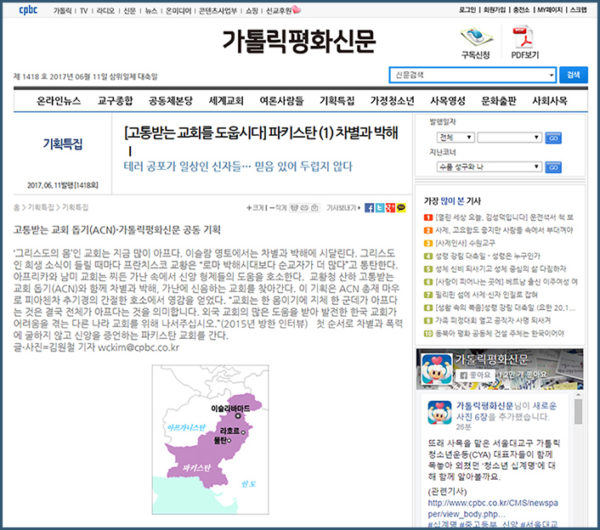Click 가톨릭 link in top bar
This screenshot has height=530, width=600.
coord(62,11)
